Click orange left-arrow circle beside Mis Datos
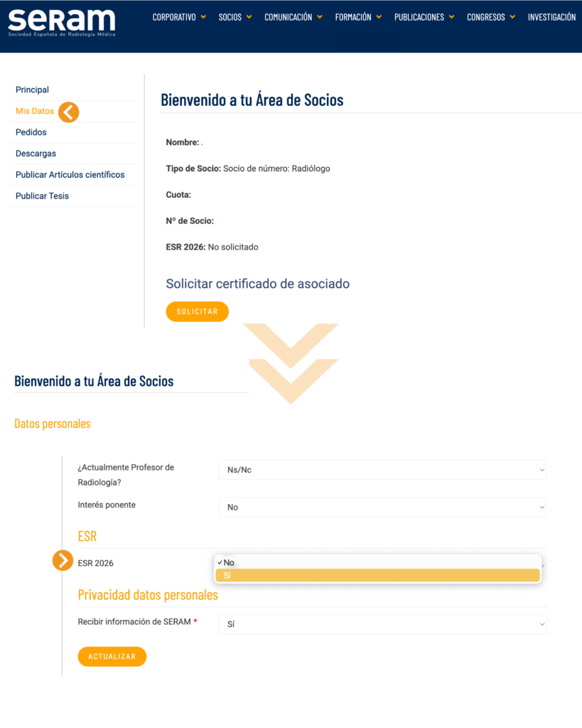582x728 pixels. pos(69,112)
